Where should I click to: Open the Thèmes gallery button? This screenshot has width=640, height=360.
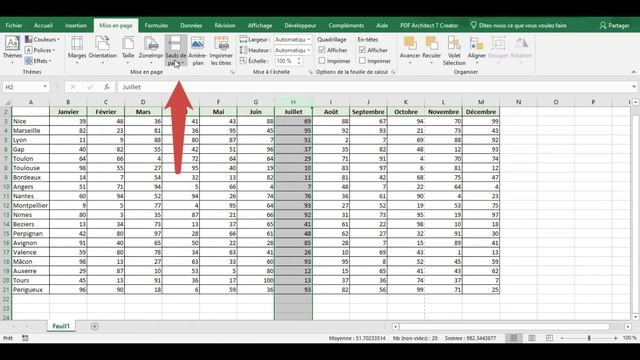[x=12, y=50]
